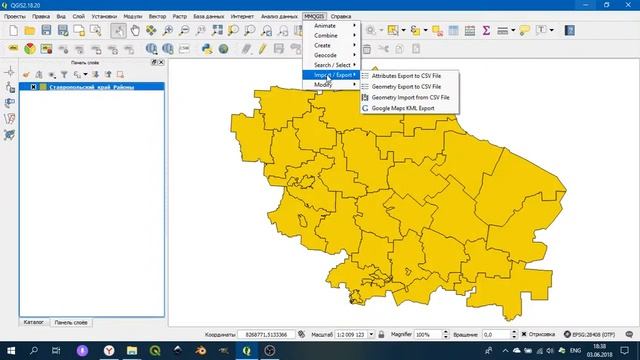
Task: Open File Explorer from the taskbar
Action: (x=131, y=351)
